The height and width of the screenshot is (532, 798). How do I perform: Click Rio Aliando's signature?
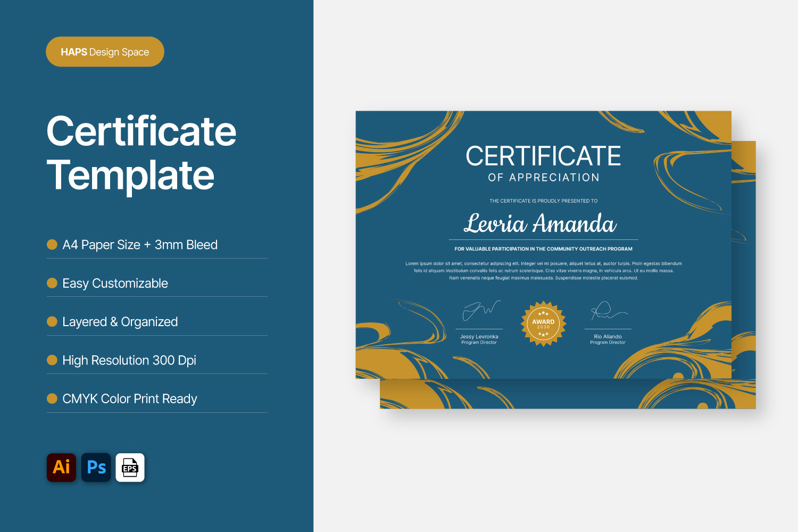[x=608, y=311]
